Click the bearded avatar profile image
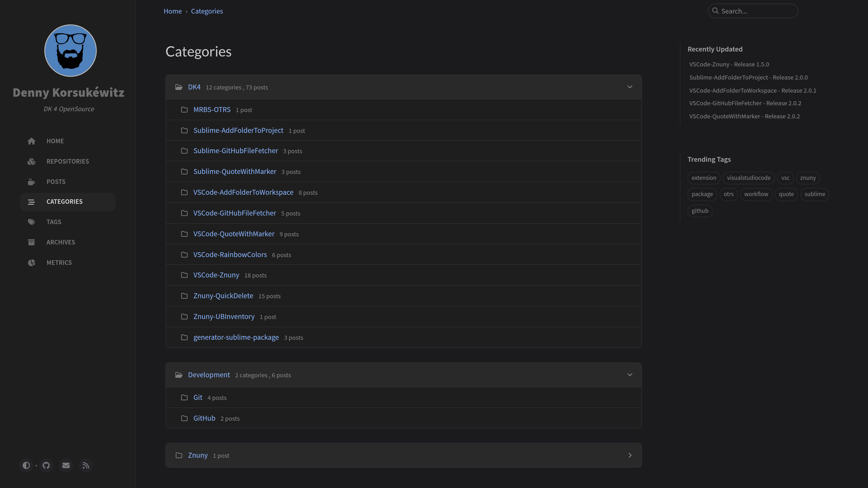 (71, 51)
